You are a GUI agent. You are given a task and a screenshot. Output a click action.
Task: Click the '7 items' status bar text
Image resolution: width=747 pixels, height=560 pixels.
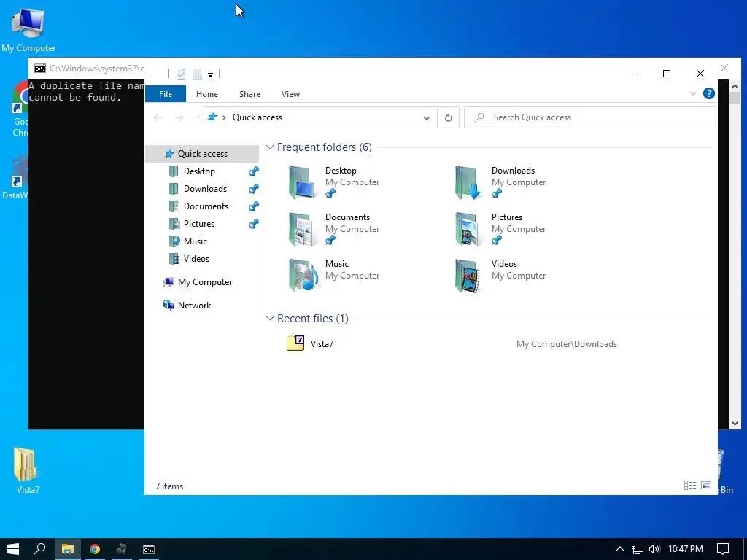tap(169, 486)
